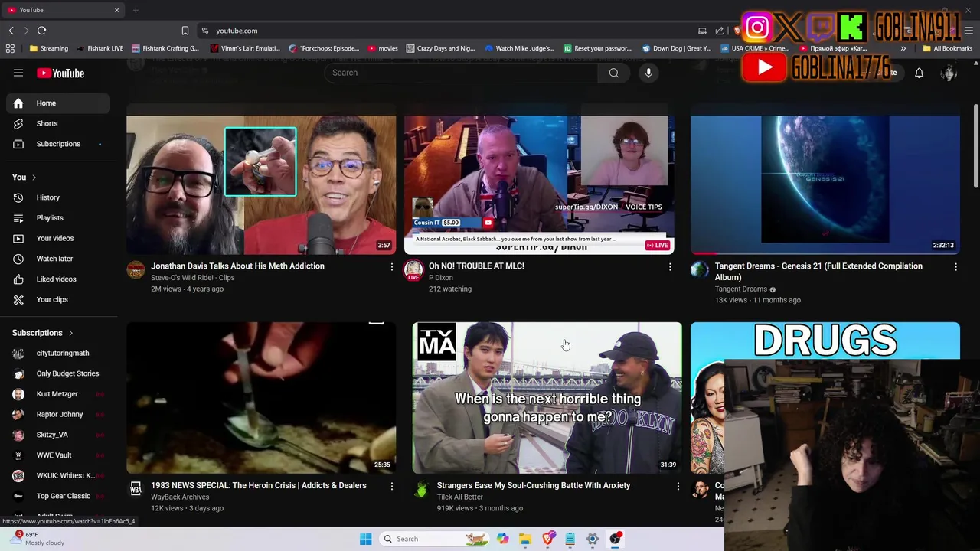Open a new browser tab

[x=136, y=10]
